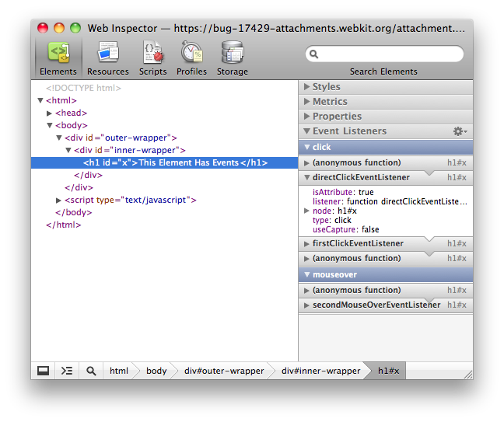Image resolution: width=504 pixels, height=422 pixels.
Task: Select the closing </html> tag line
Action: [64, 225]
